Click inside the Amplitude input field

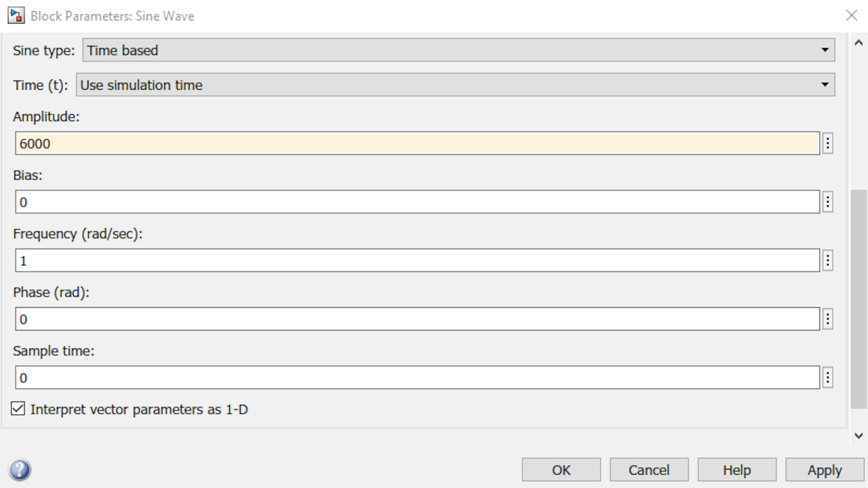418,143
